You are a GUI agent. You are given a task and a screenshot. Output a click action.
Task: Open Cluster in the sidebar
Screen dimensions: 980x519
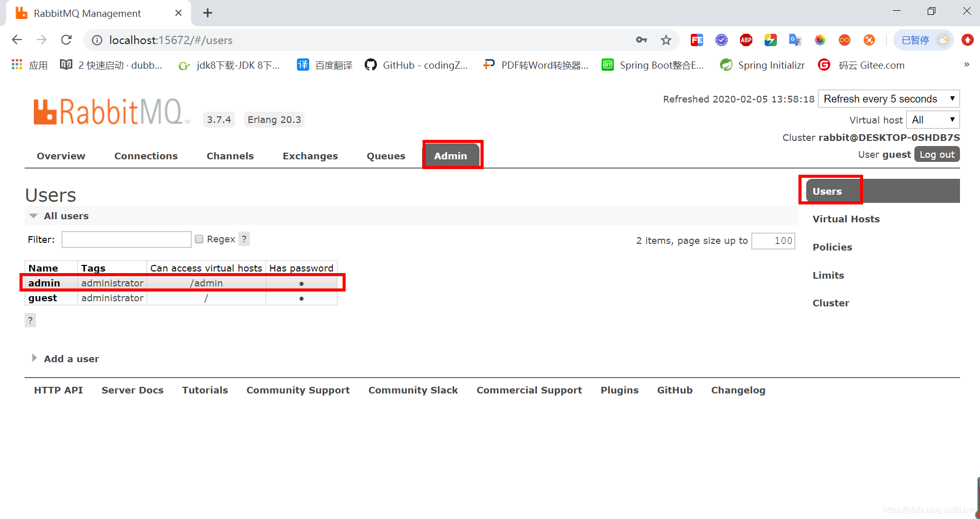pyautogui.click(x=831, y=303)
